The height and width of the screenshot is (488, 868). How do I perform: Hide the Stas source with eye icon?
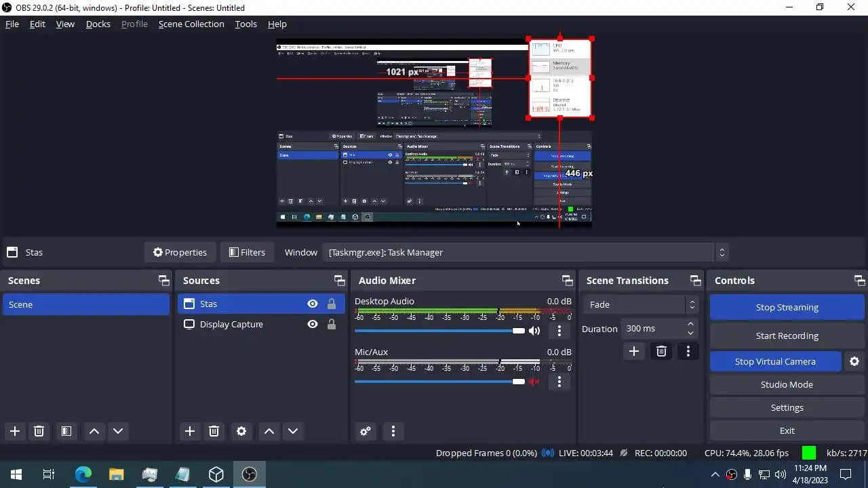(x=313, y=304)
